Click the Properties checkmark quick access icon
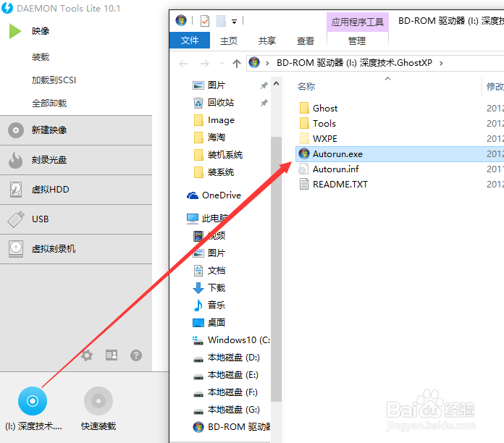504x443 pixels. coord(205,21)
